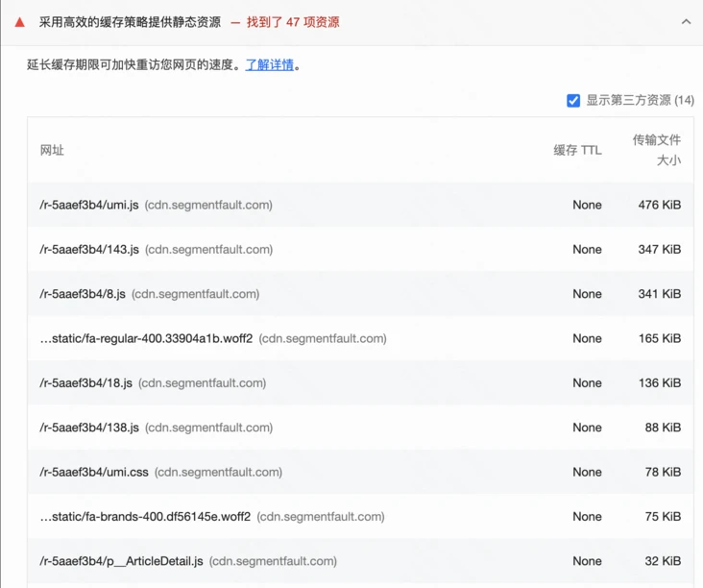Click the 476 KiB size value
This screenshot has width=703, height=588.
coord(660,205)
